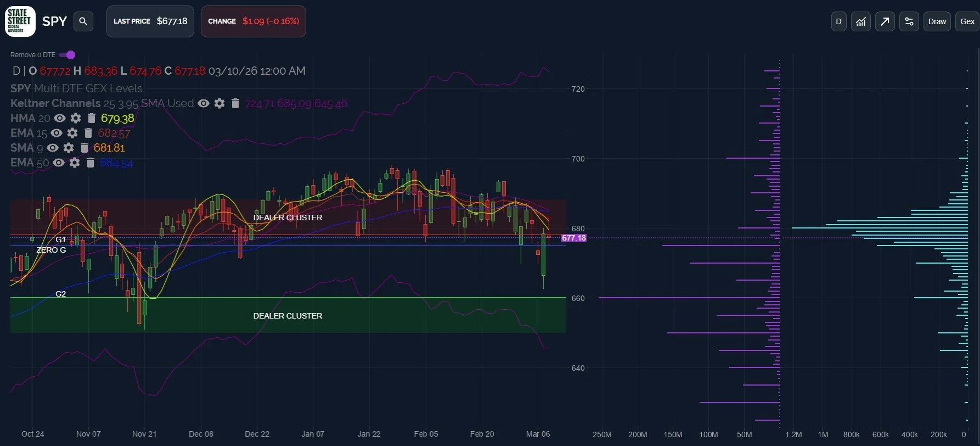Viewport: 980px width, 446px height.
Task: Delete the SMA 9 indicator
Action: 84,148
